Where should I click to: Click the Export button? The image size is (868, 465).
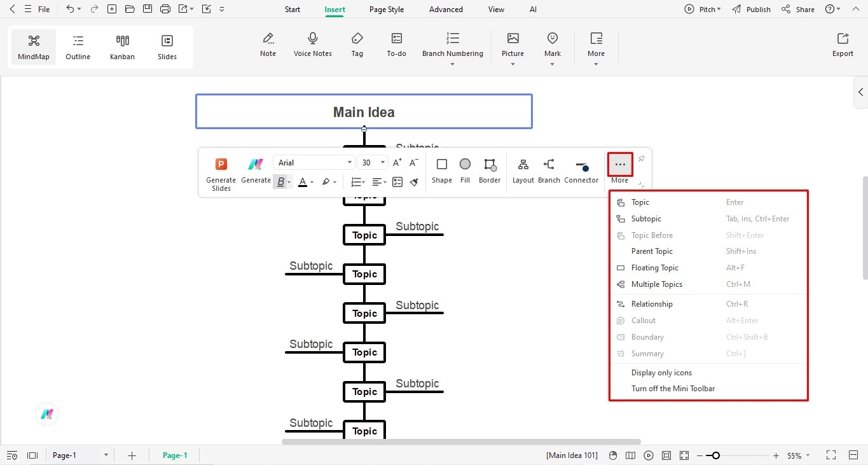pos(843,45)
